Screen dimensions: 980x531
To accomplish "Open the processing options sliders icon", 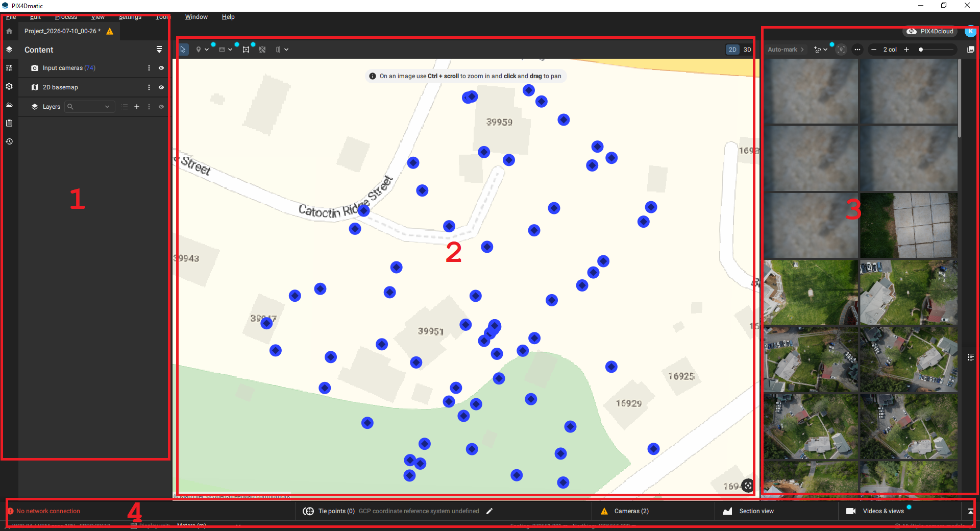I will point(9,68).
